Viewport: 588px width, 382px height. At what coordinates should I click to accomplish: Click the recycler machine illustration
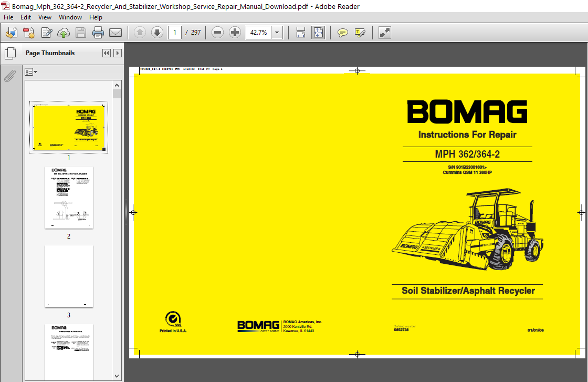468,229
